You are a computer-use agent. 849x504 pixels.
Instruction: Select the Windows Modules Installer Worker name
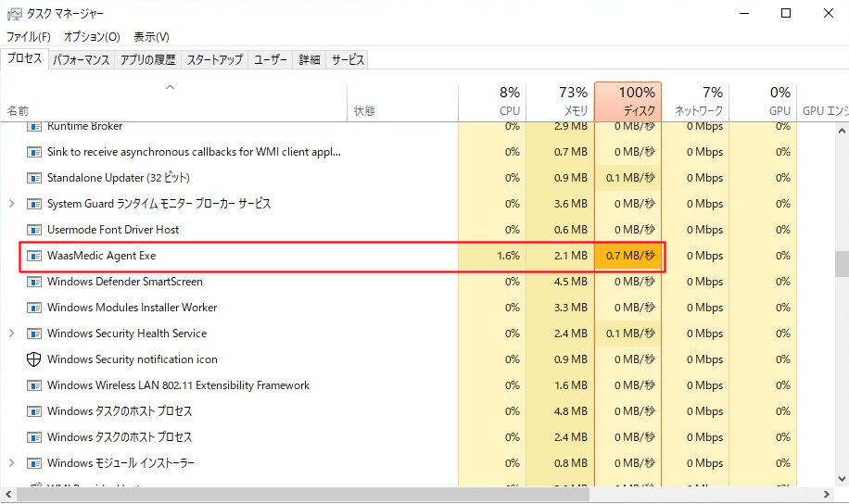click(x=133, y=308)
